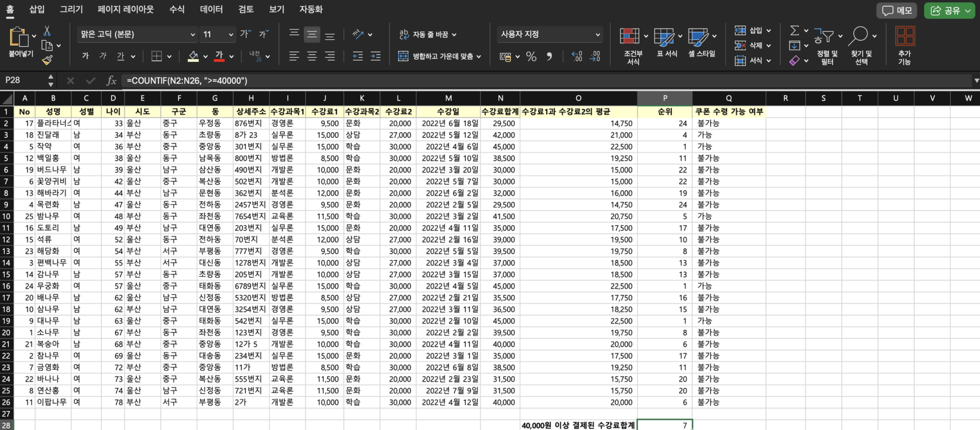Screen dimensions: 980x430
Task: Open the 데이터 ribbon tab
Action: pyautogui.click(x=211, y=9)
